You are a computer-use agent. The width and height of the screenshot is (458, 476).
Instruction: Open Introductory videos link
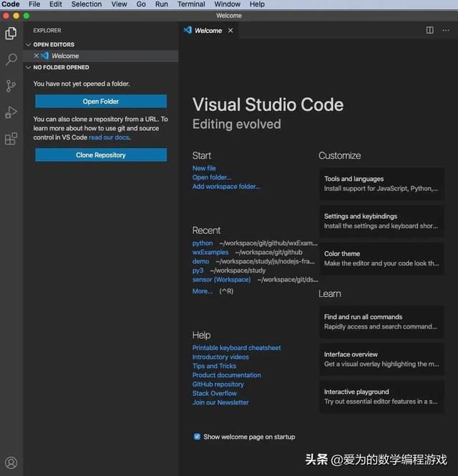220,357
